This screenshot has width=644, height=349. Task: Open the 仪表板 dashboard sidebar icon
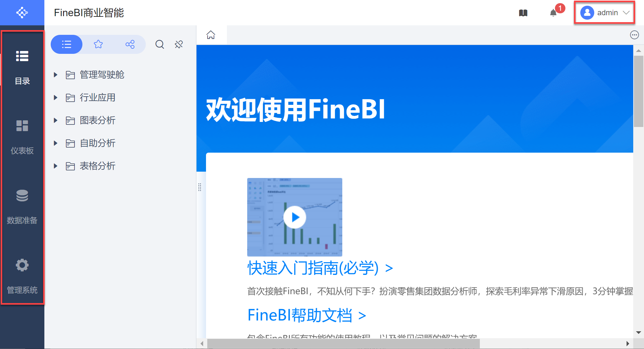tap(22, 126)
